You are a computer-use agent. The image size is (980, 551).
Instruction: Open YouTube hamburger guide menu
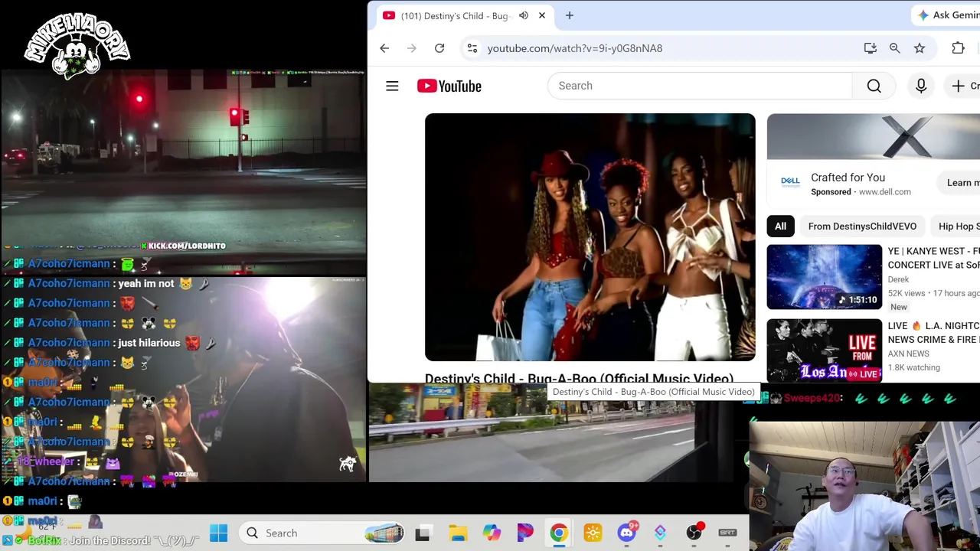[392, 86]
